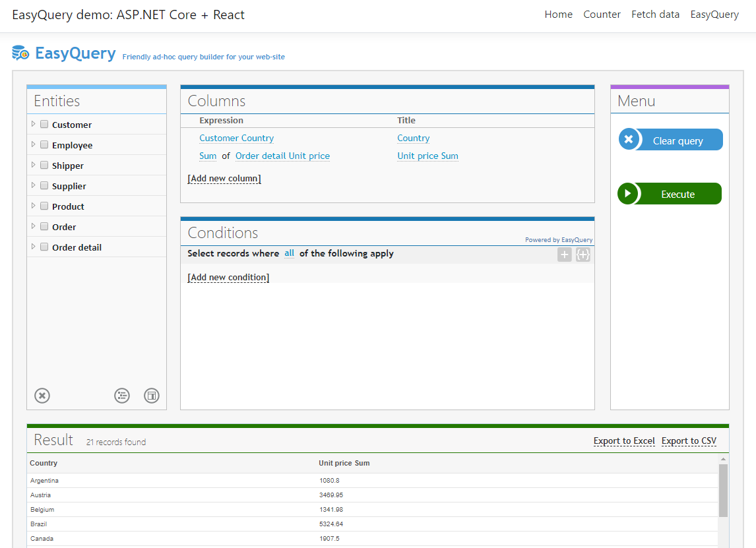
Task: Click the plus icon to add a condition
Action: click(x=564, y=254)
